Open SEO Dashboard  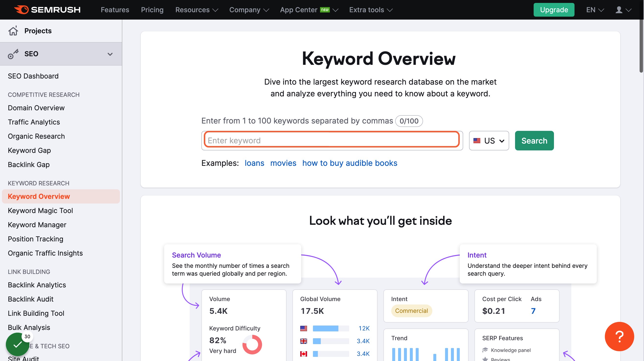33,76
